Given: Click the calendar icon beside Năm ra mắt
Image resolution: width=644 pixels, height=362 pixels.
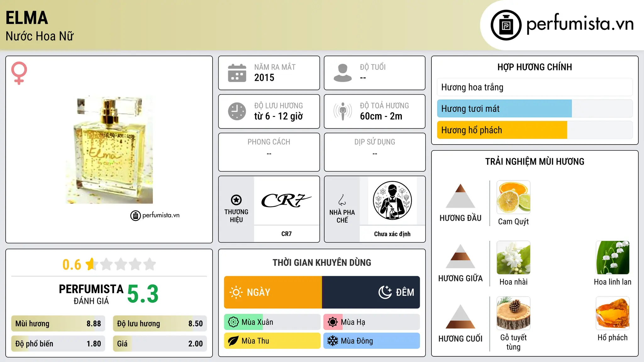Looking at the screenshot, I should click(237, 73).
